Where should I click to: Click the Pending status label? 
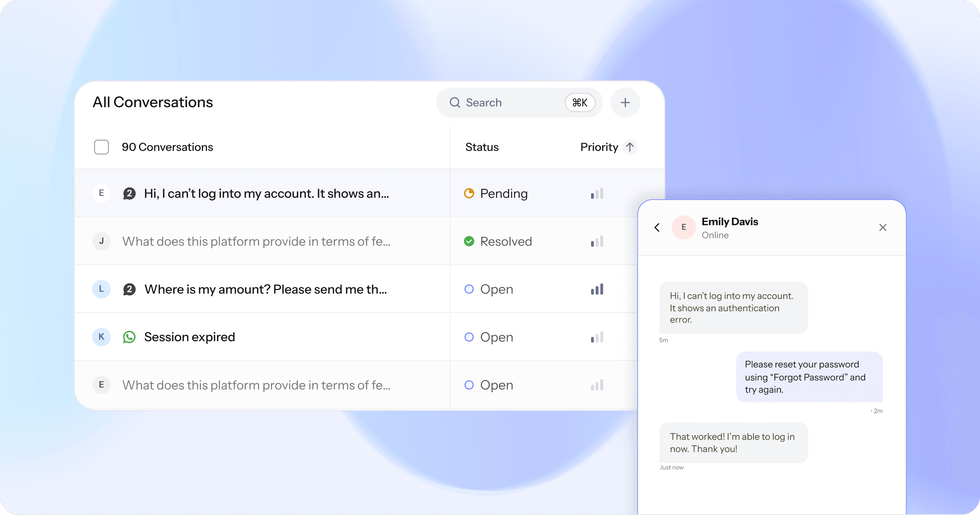504,194
